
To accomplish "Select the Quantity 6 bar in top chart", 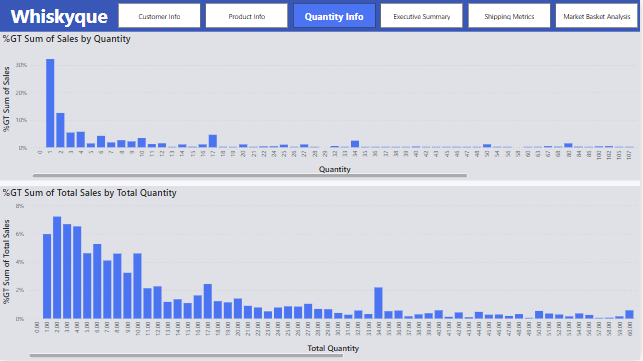I will [x=101, y=142].
